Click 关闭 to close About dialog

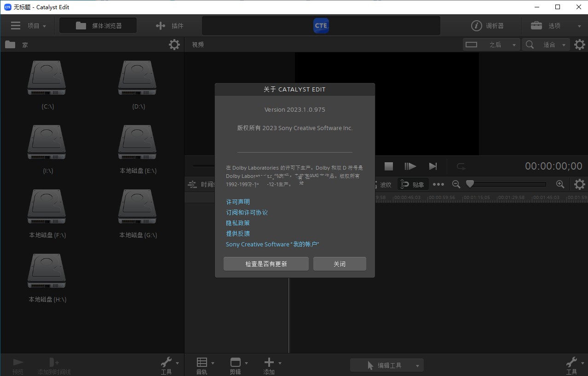[340, 264]
